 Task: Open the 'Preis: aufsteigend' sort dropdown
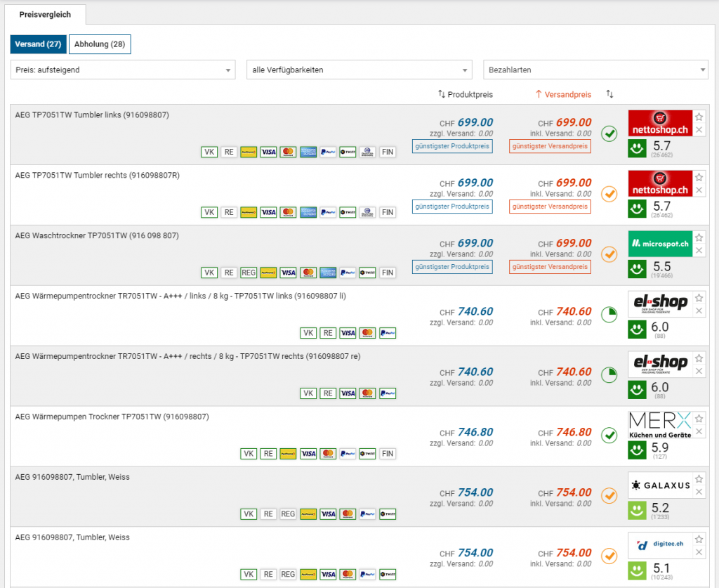tap(123, 70)
